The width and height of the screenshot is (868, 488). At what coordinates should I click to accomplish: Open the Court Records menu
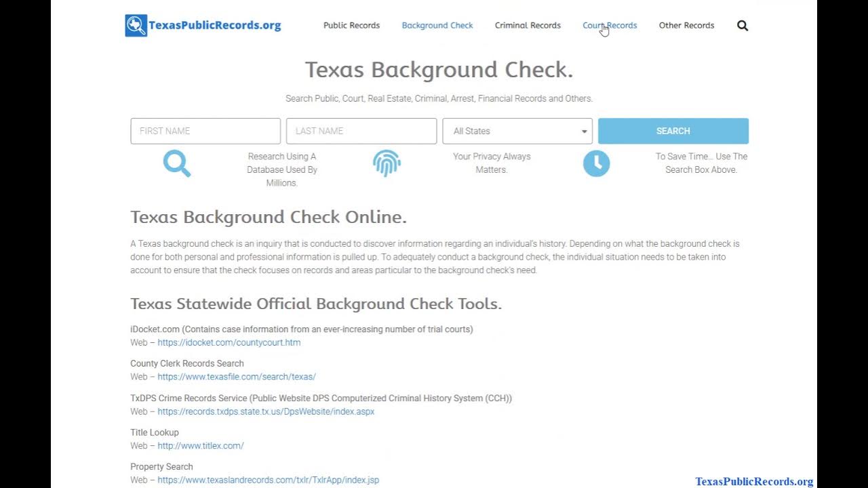click(610, 26)
